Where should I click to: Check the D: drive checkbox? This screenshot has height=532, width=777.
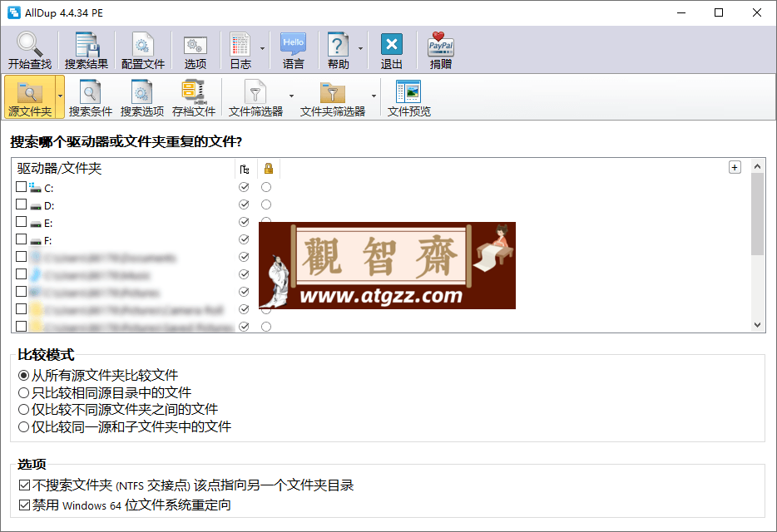pos(21,204)
